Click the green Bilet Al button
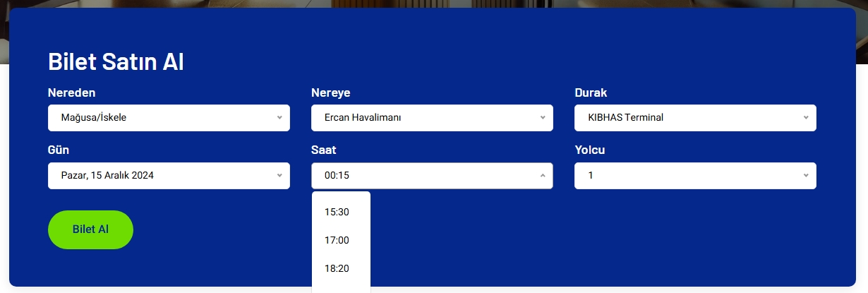This screenshot has height=293, width=868. point(90,229)
